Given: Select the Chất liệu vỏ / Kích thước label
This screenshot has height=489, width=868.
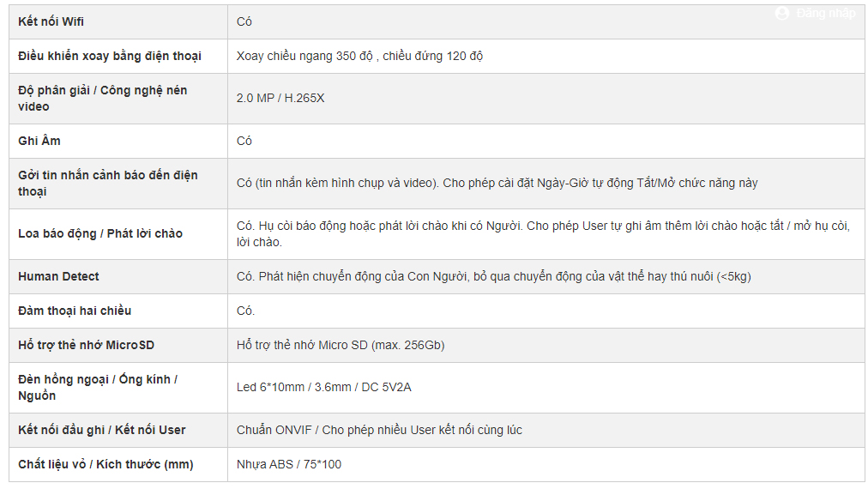Looking at the screenshot, I should point(105,464).
